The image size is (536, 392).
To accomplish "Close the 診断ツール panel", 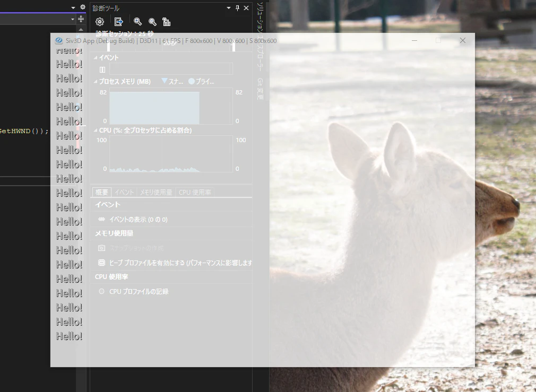I will pyautogui.click(x=246, y=8).
